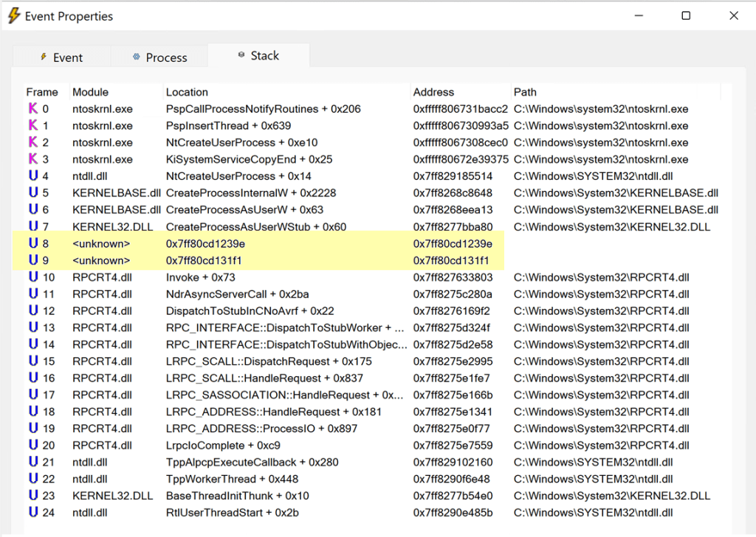Screen dimensions: 756x537
Task: Select the PspInsertThread + 0x639 row
Action: pyautogui.click(x=228, y=126)
